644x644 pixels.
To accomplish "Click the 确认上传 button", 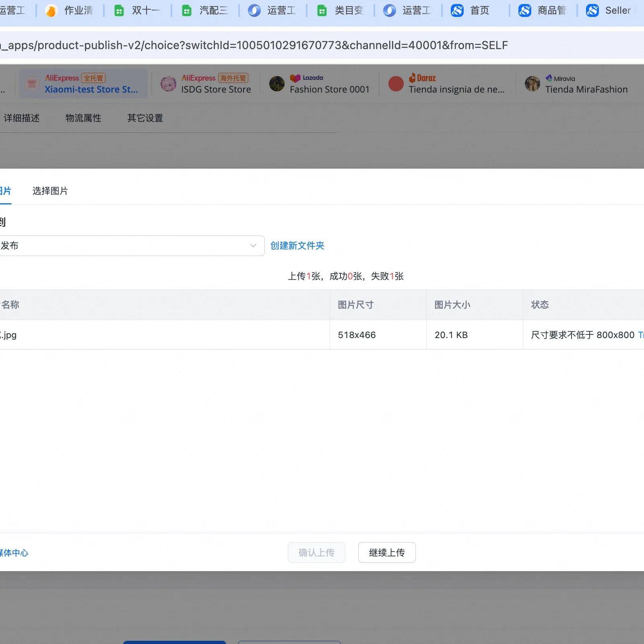I will (x=316, y=553).
